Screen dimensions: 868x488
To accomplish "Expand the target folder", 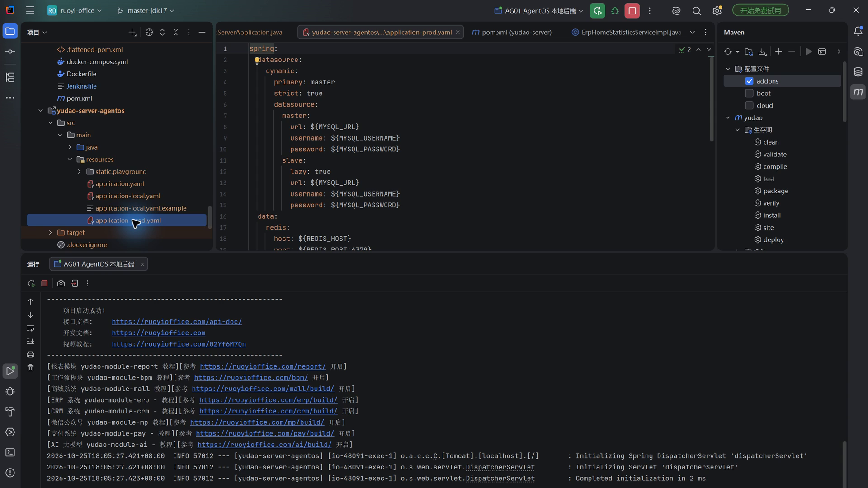I will [x=50, y=232].
